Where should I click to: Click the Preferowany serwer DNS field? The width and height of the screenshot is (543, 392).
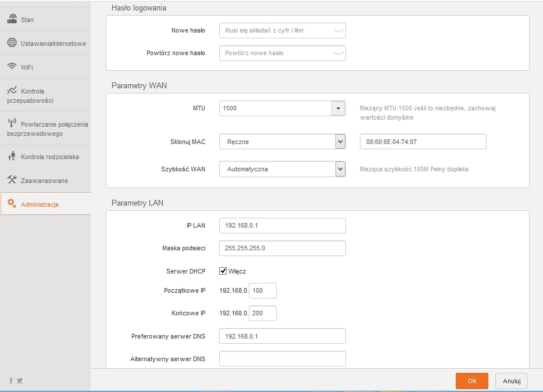282,336
